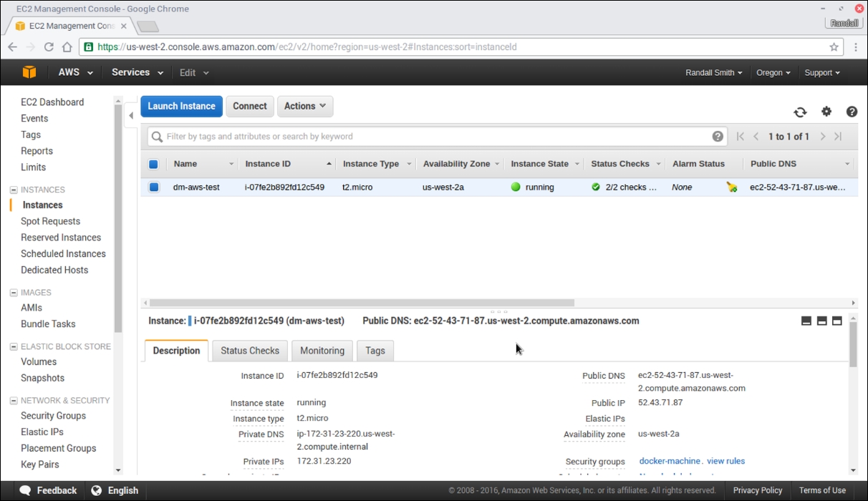Open the Oregon region dropdown

pos(773,73)
